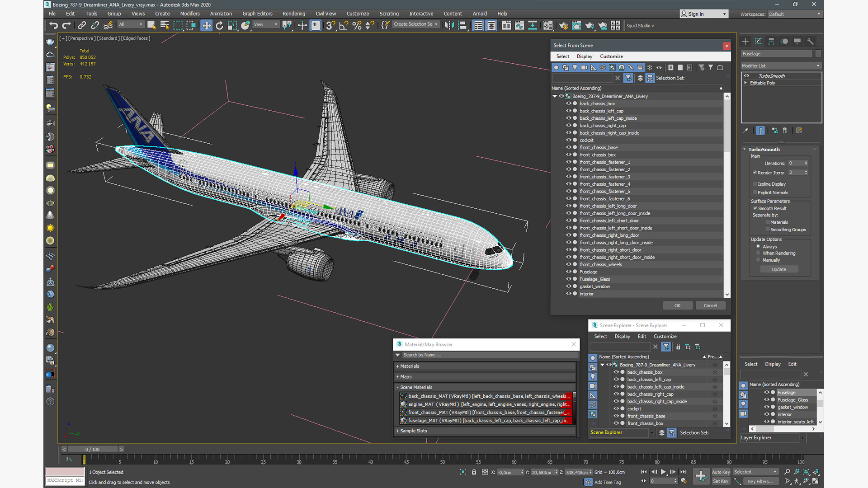Open the Scripting menu

tap(389, 14)
